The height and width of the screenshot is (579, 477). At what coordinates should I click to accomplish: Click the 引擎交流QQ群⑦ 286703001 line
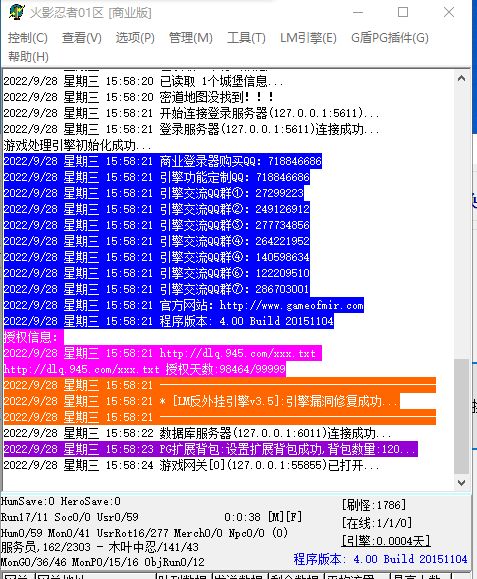tap(157, 289)
